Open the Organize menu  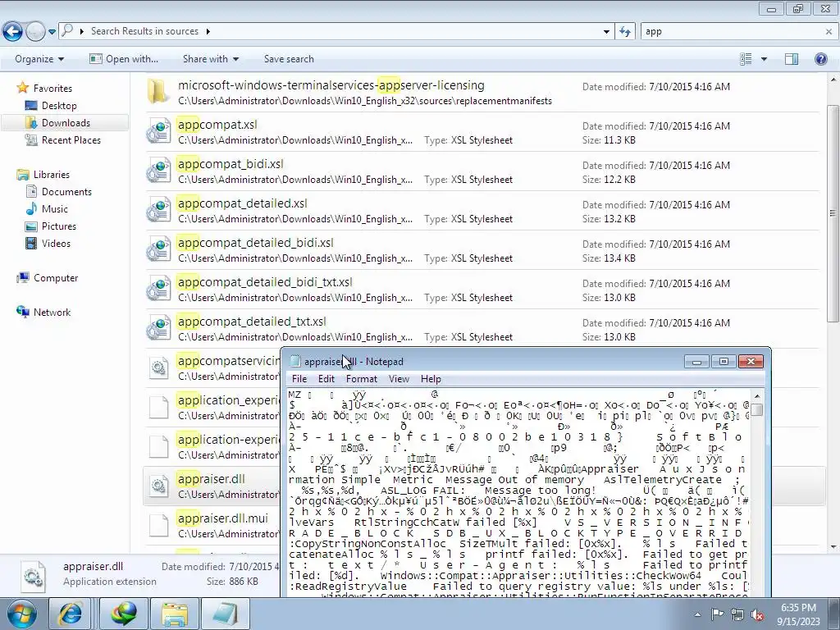point(39,59)
